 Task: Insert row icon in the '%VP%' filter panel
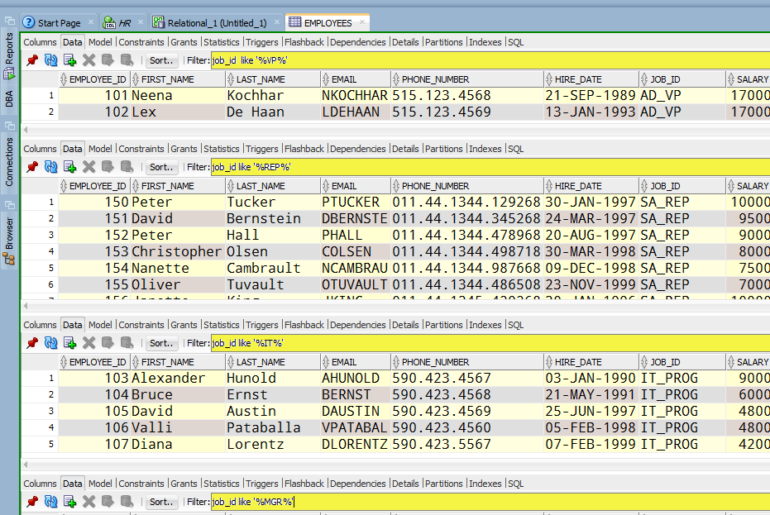coord(70,60)
